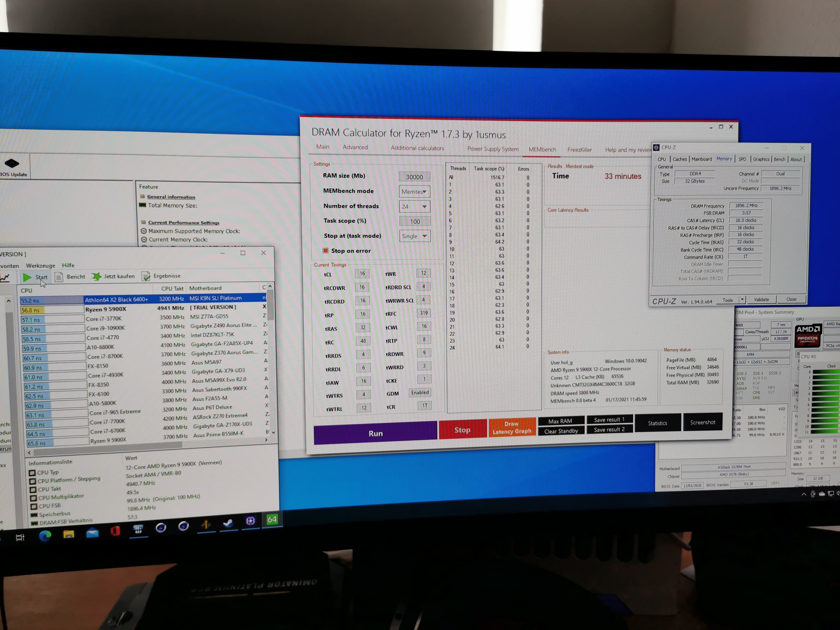Switch to the DRAM Calculator taskbar icon
Image resolution: width=840 pixels, height=630 pixels.
138,529
